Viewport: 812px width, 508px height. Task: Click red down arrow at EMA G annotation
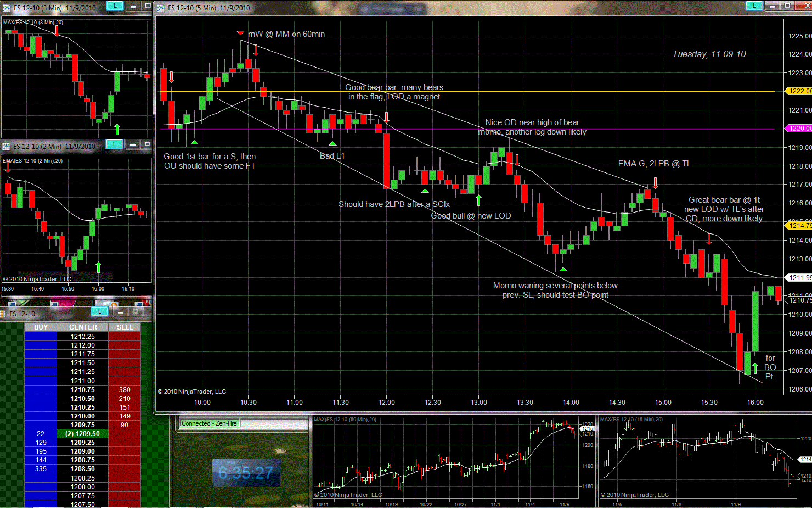pos(655,183)
